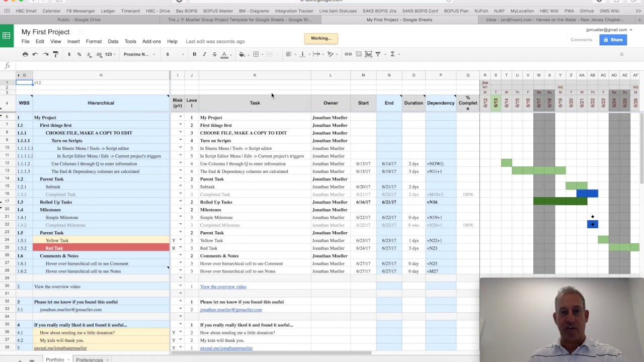Viewport: 644px width, 362px height.
Task: Switch to the Preferences sheet tab
Action: pyautogui.click(x=90, y=359)
